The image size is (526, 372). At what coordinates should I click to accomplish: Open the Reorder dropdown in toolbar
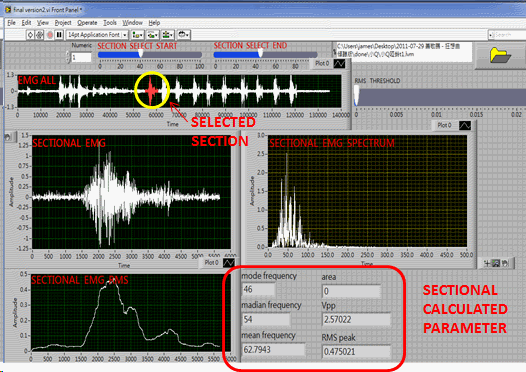point(183,35)
